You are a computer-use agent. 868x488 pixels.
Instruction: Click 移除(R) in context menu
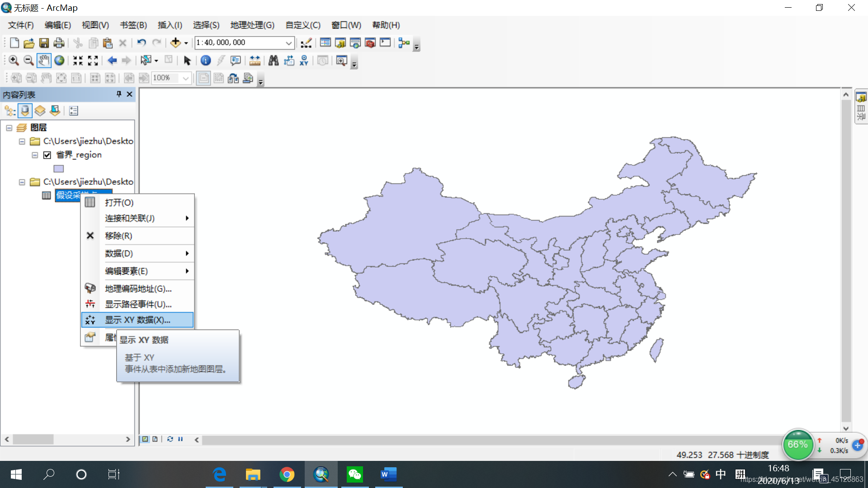(x=118, y=236)
